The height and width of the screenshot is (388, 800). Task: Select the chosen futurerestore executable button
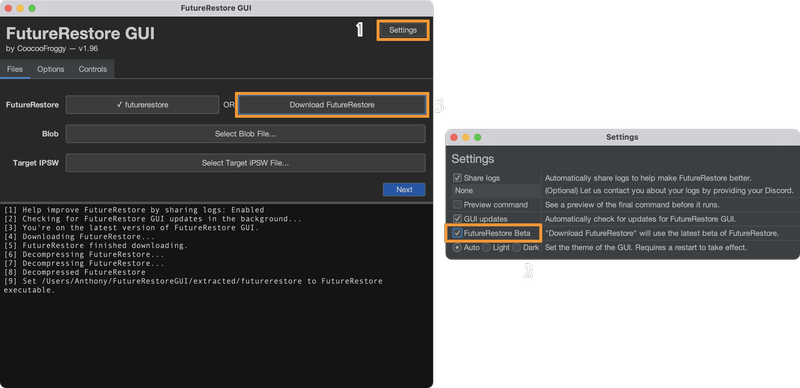click(x=142, y=105)
